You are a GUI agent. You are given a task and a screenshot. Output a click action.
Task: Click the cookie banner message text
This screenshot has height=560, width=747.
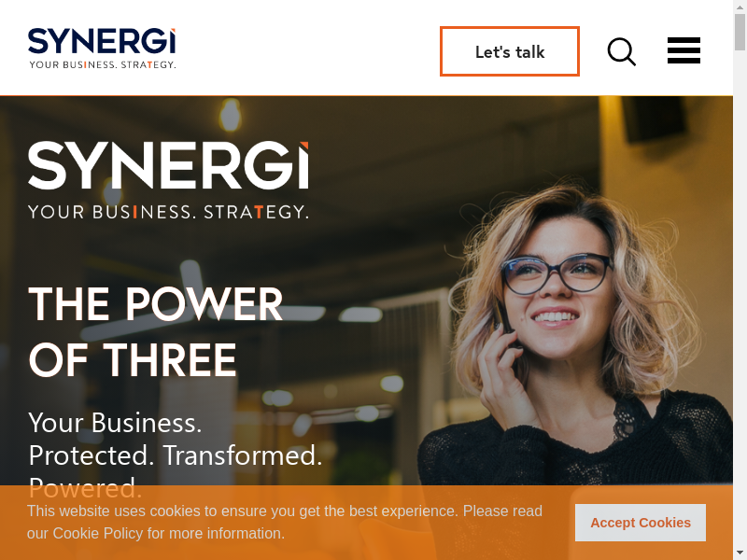(285, 522)
